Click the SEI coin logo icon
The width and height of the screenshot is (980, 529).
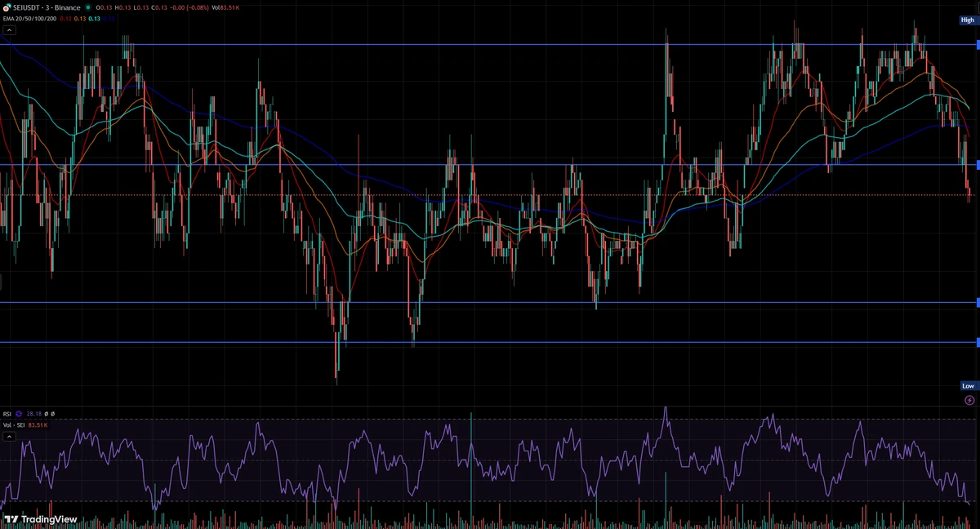tap(7, 8)
